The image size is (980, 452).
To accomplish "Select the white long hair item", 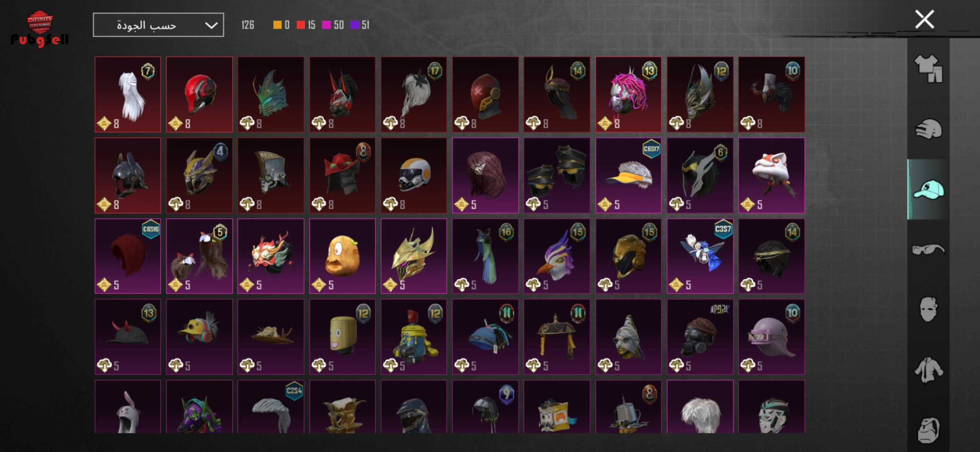I will pyautogui.click(x=128, y=95).
